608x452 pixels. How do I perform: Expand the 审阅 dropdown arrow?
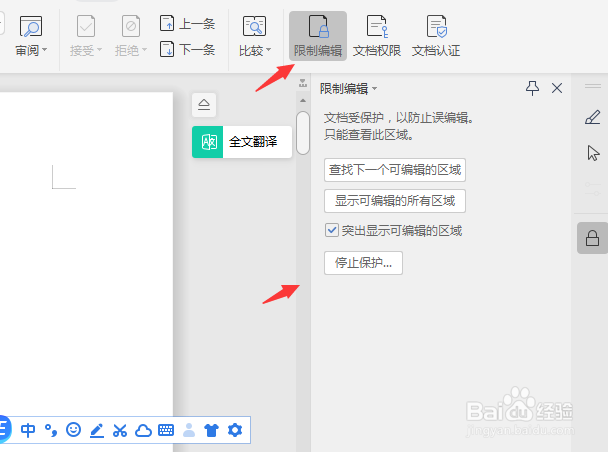45,50
